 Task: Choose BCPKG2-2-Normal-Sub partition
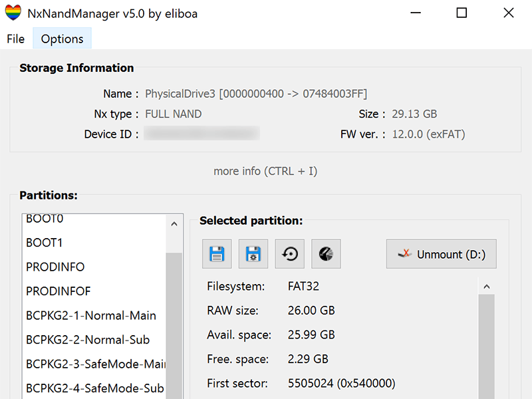point(88,340)
